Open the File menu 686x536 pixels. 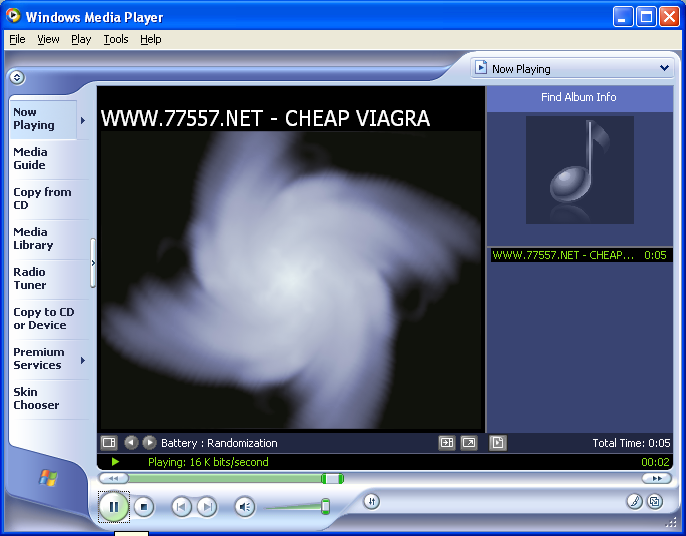(x=18, y=39)
